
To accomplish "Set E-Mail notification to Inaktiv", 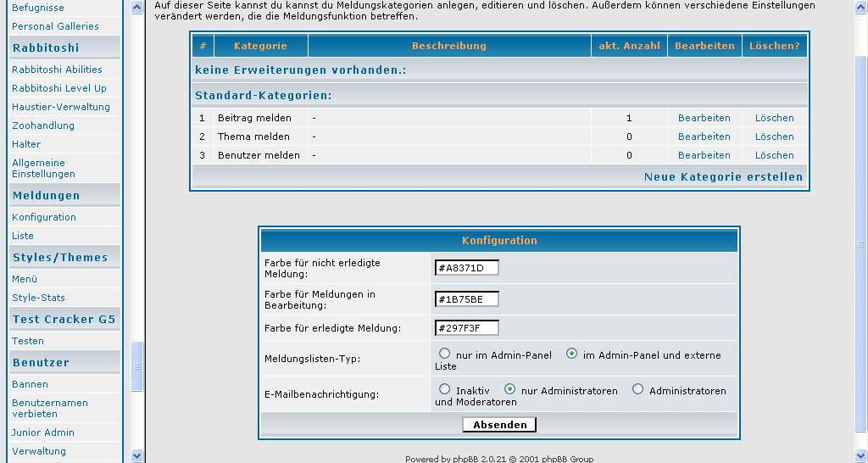I will (444, 389).
